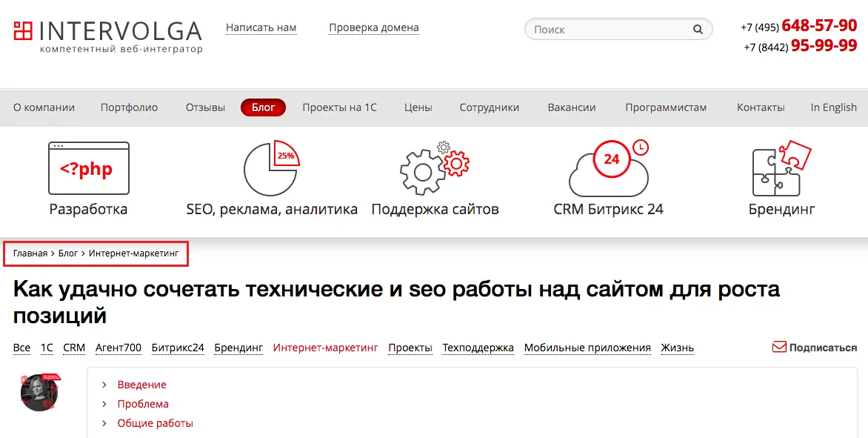
Task: Open SEO, реклама, аналитика via pie chart icon
Action: 270,167
